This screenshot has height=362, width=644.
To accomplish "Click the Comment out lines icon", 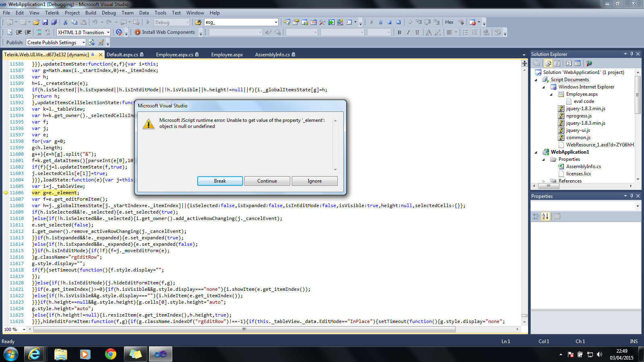I will tap(39, 32).
